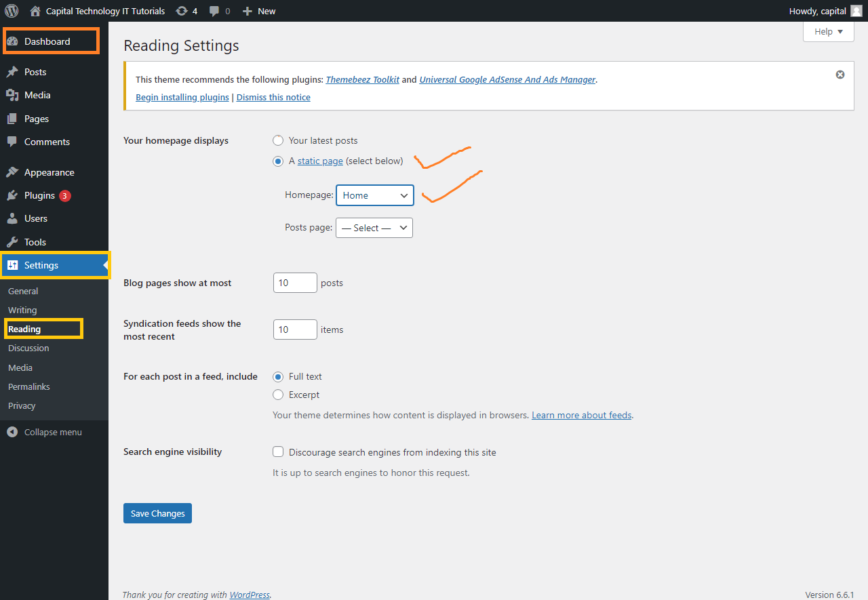
Task: Click the Save Changes button
Action: coord(157,513)
